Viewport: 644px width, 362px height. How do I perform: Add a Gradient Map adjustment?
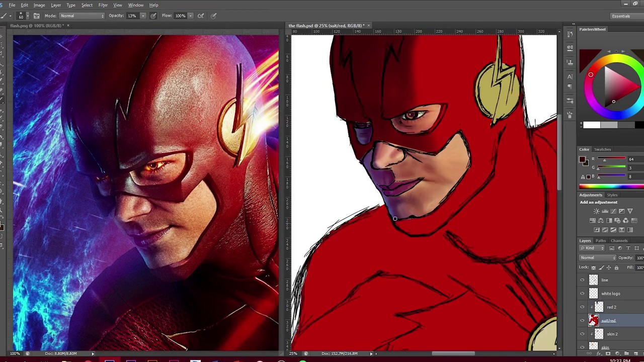coord(630,230)
